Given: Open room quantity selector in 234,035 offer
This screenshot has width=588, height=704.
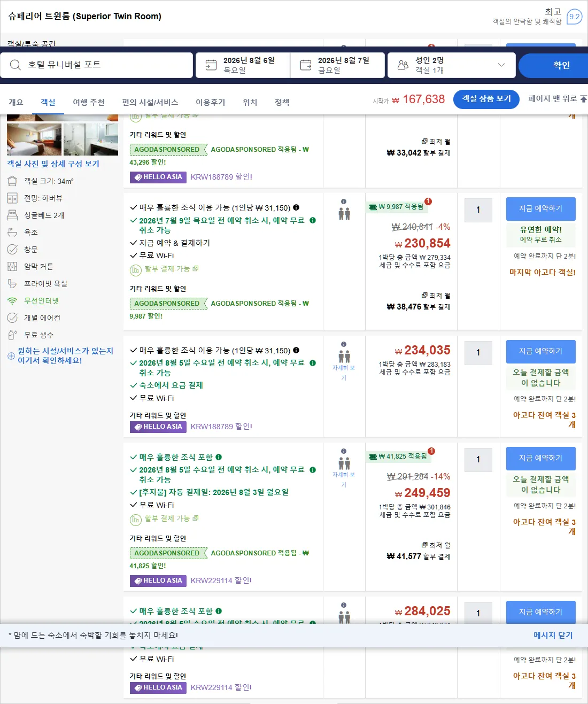Looking at the screenshot, I should 478,353.
